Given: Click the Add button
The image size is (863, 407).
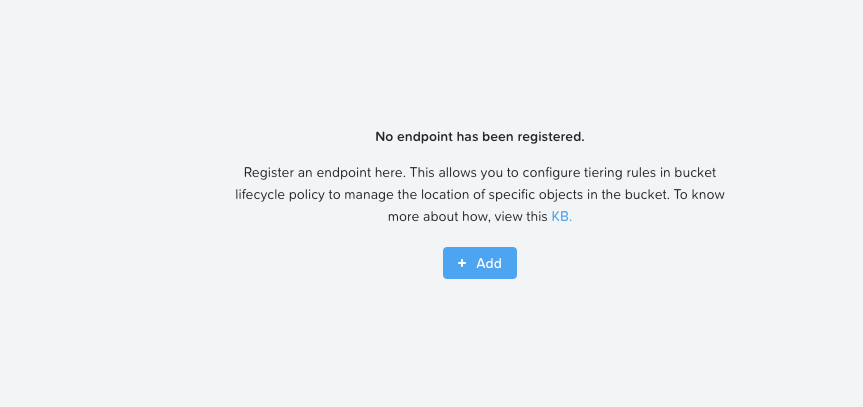Looking at the screenshot, I should pos(480,263).
